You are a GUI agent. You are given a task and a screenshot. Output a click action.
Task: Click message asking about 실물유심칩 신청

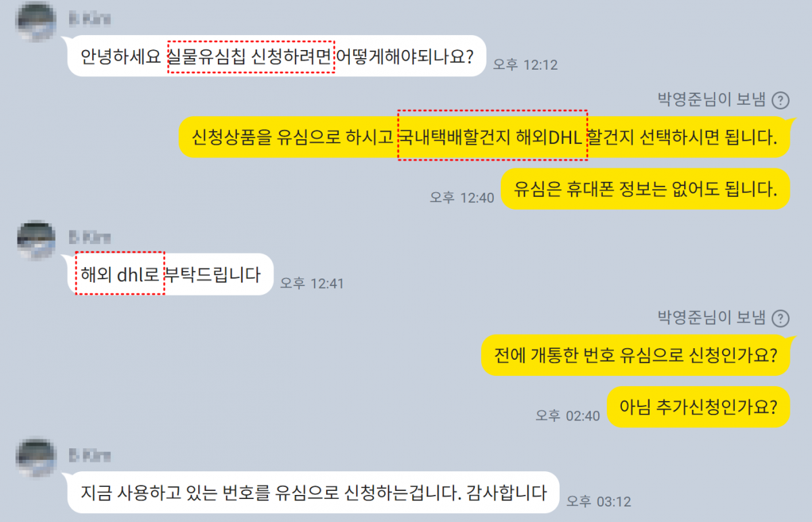click(277, 56)
